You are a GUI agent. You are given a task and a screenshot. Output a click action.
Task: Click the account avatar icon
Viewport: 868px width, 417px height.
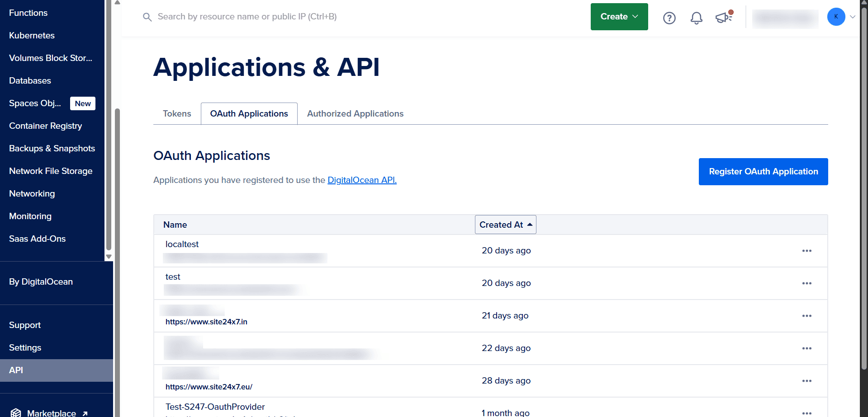click(x=836, y=17)
